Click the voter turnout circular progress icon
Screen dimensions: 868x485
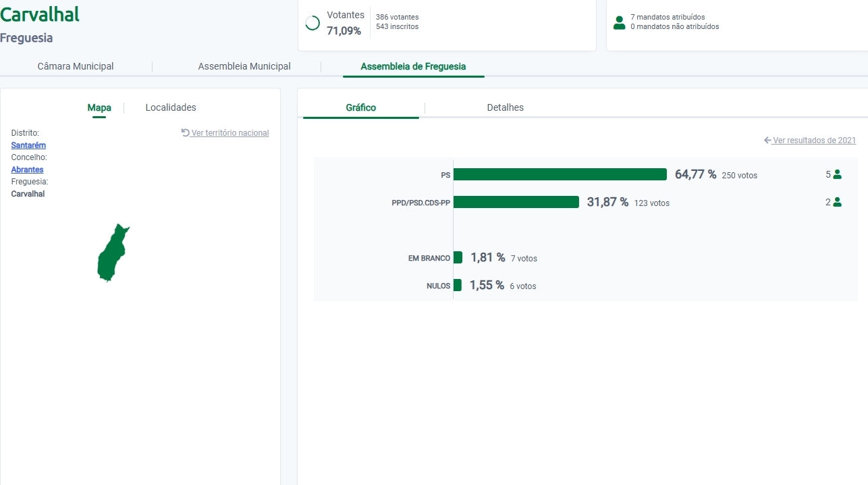[313, 23]
